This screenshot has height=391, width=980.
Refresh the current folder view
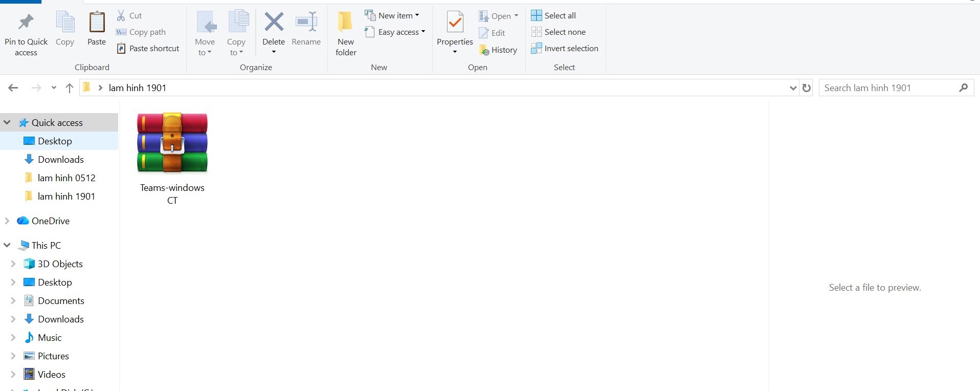807,88
